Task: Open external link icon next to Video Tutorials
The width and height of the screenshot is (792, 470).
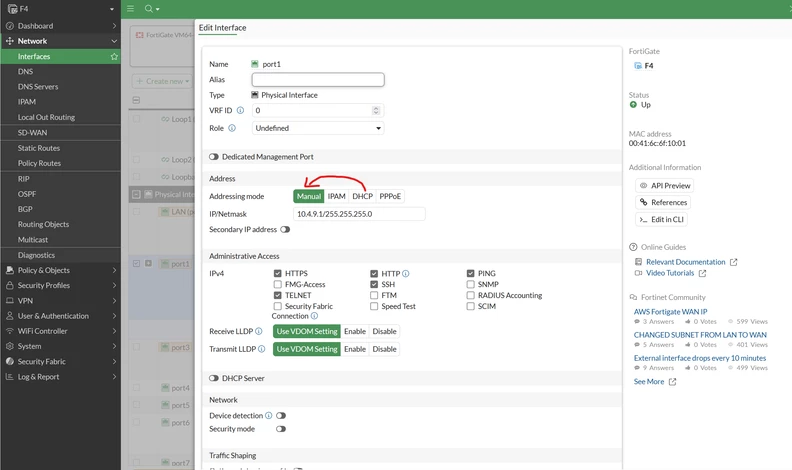Action: click(702, 273)
